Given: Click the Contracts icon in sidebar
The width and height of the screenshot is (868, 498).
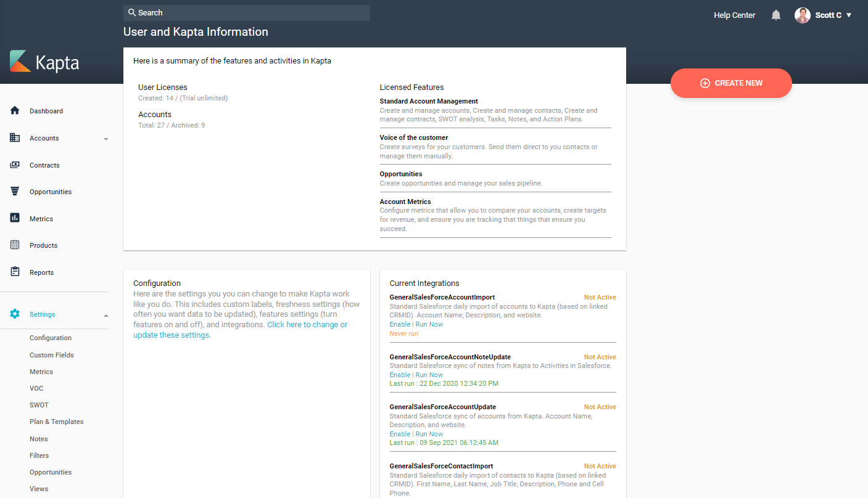Looking at the screenshot, I should (15, 165).
